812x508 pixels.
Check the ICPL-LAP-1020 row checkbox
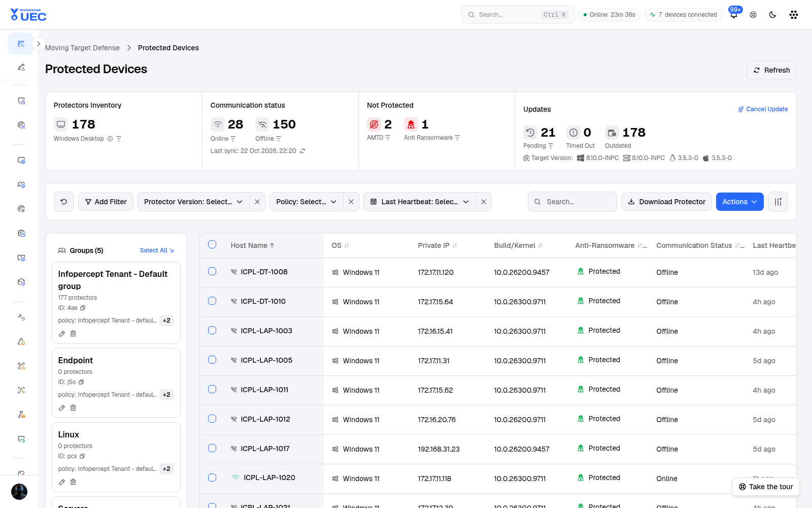(x=212, y=478)
